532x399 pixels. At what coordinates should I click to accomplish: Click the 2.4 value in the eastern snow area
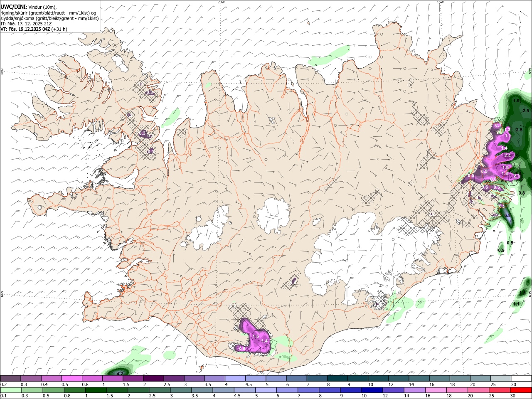pyautogui.click(x=507, y=155)
